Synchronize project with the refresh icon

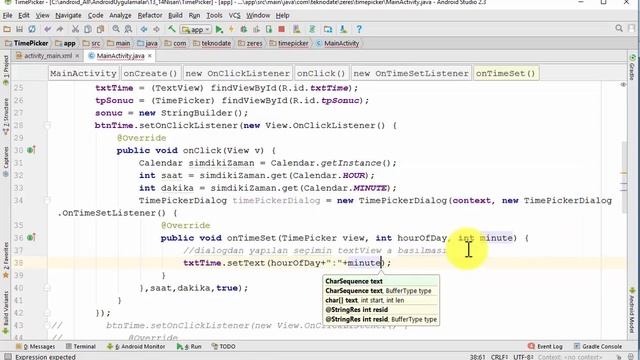tap(31, 29)
